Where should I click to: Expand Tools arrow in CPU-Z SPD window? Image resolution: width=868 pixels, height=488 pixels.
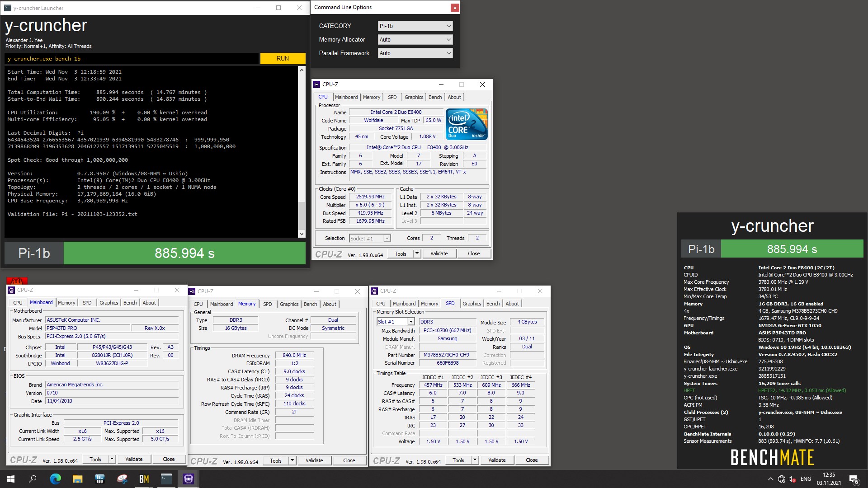point(475,460)
